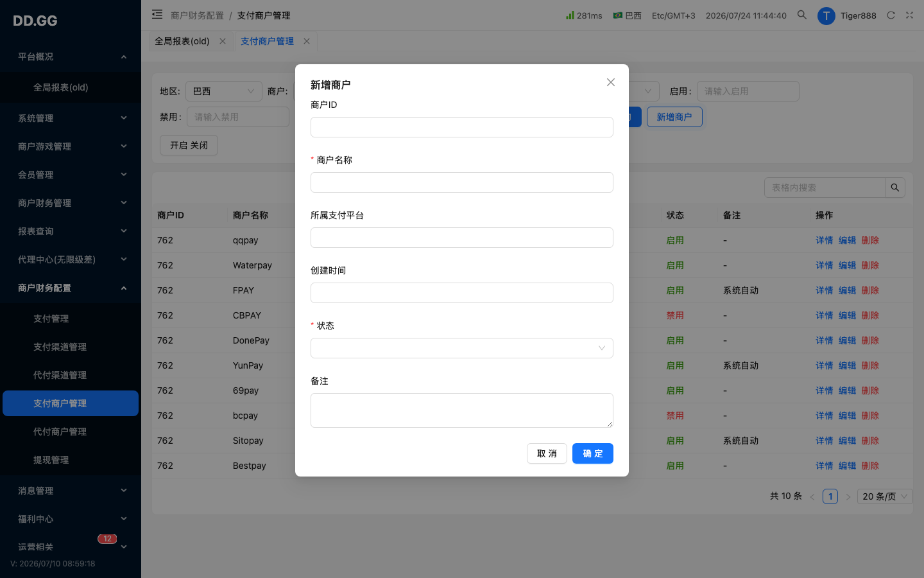Click the 281ms network signal indicator
Image resolution: width=924 pixels, height=578 pixels.
point(584,15)
